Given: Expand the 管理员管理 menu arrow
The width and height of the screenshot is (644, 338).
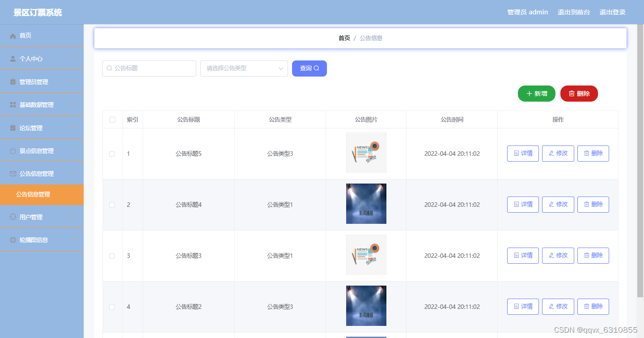Looking at the screenshot, I should coord(73,81).
